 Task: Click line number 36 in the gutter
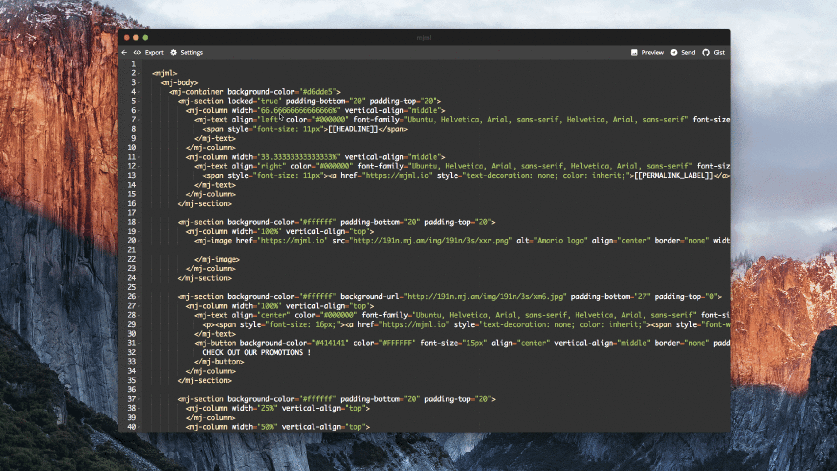pos(131,389)
